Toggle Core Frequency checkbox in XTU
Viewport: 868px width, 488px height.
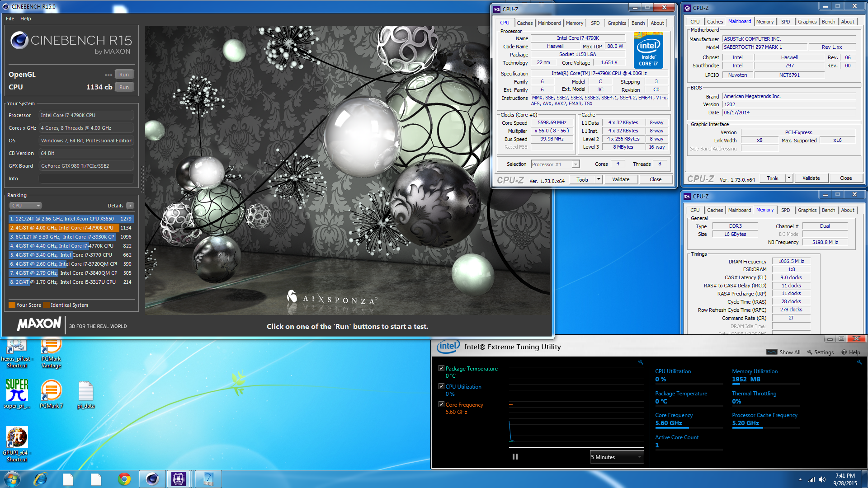[441, 404]
